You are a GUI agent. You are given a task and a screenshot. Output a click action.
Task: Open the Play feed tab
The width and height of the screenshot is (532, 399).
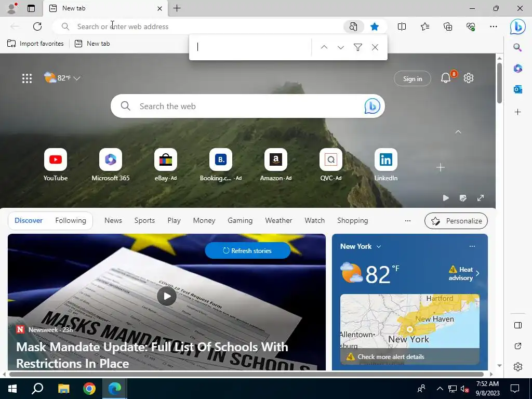(174, 220)
